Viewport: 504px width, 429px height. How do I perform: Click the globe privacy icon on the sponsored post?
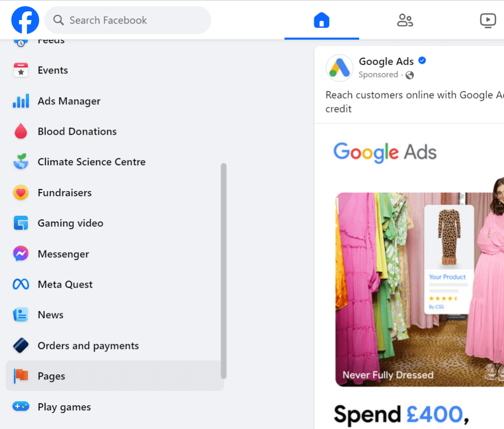[x=409, y=75]
